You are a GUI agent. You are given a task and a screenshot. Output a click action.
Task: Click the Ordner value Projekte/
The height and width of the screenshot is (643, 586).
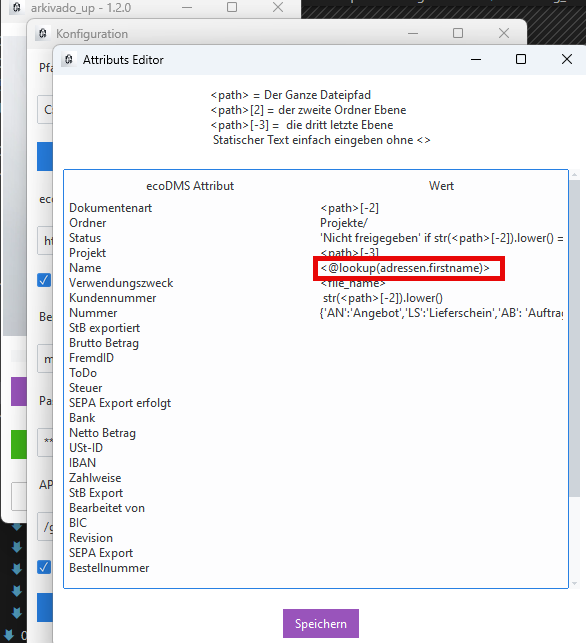coord(344,223)
